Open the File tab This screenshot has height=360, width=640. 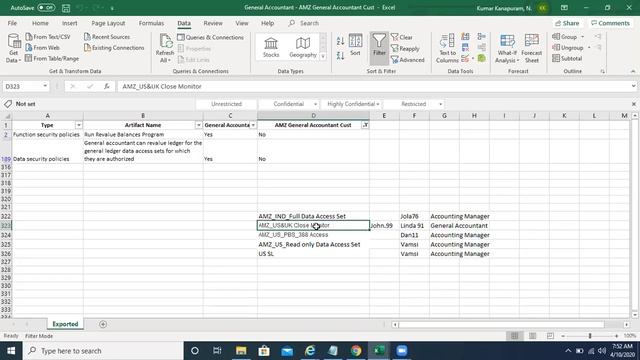pyautogui.click(x=12, y=23)
